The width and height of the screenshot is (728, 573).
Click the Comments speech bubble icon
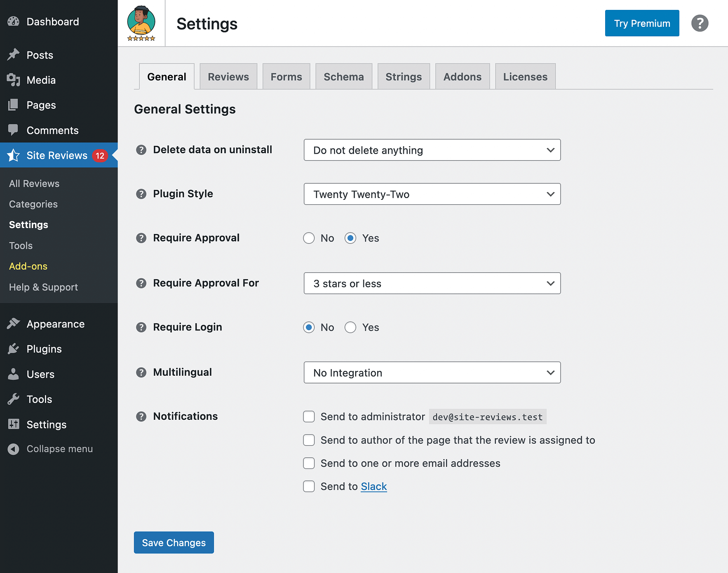[x=14, y=130]
